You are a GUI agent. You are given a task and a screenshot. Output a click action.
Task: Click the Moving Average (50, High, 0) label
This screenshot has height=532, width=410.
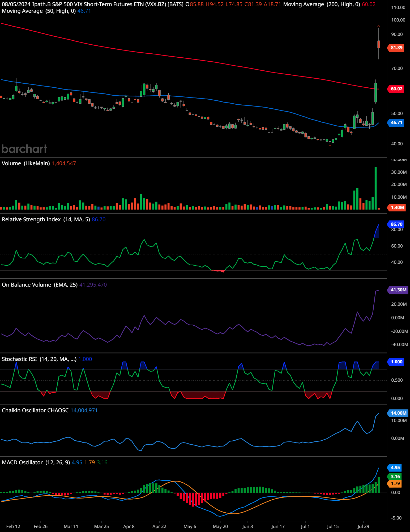tap(39, 11)
